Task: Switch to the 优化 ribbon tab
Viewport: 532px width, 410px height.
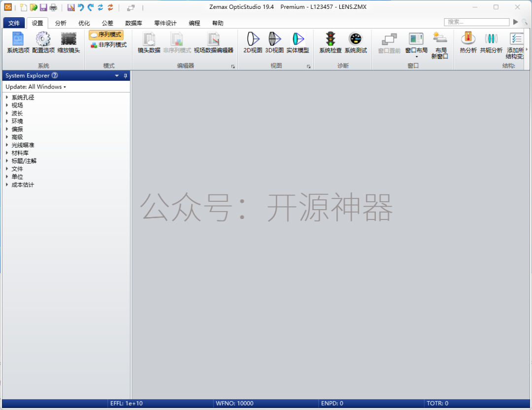Action: [84, 23]
